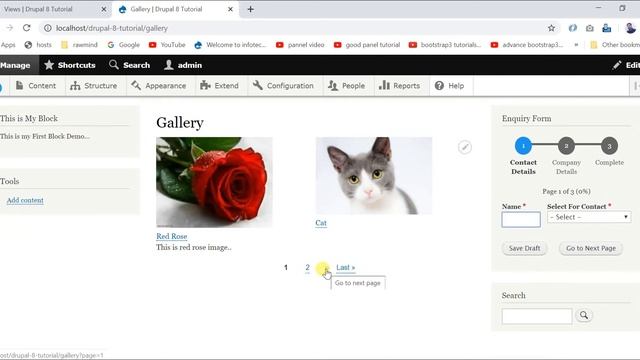Open the pannel video bookmark

pos(300,45)
